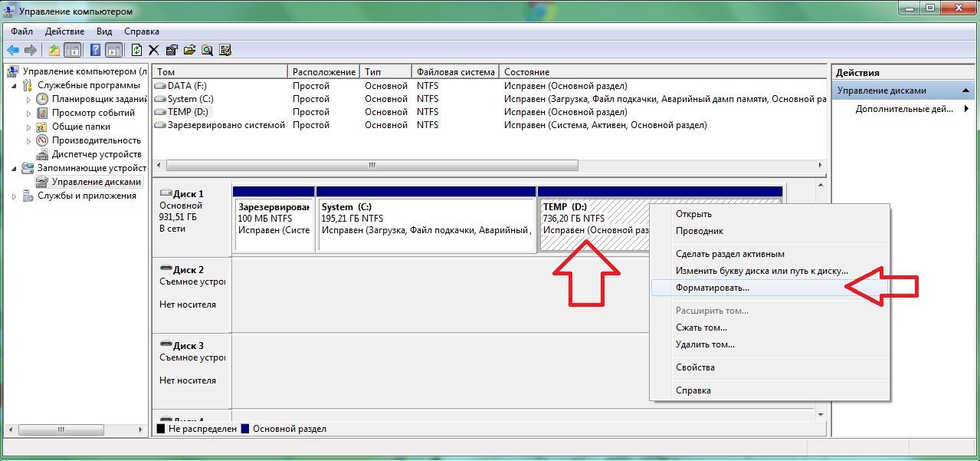Select Изменить букву диска или путь
The height and width of the screenshot is (461, 980).
tap(769, 271)
